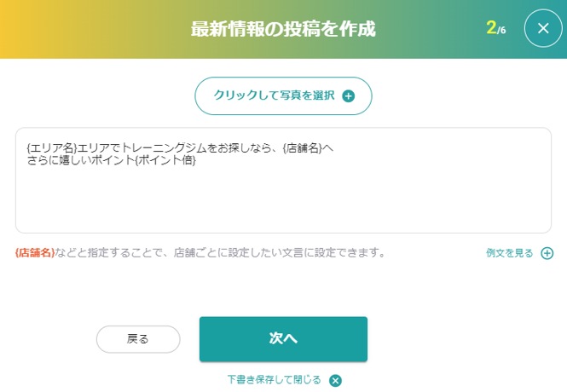The height and width of the screenshot is (392, 567).
Task: Click the 2/6 step indicator
Action: coord(495,28)
